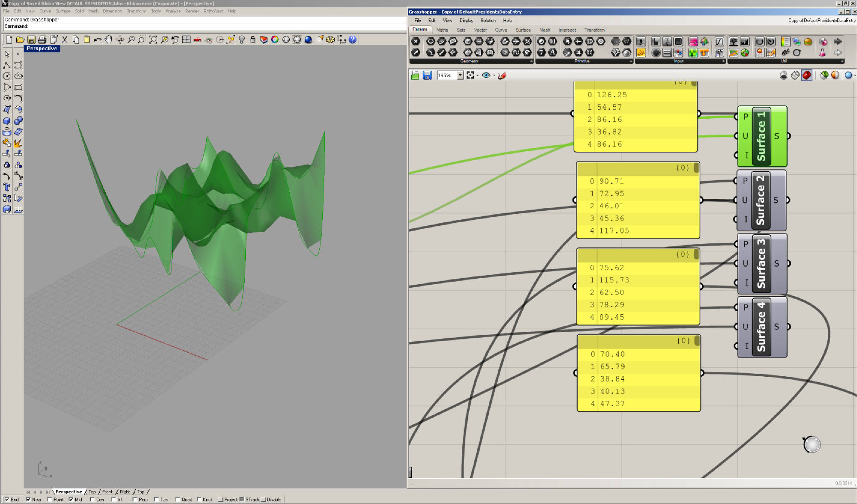Open the Solution menu in Grasshopper
The image size is (857, 504).
(x=488, y=21)
